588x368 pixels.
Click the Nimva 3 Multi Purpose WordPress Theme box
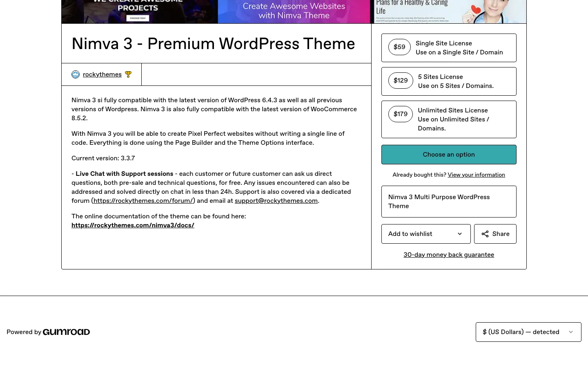(x=449, y=202)
